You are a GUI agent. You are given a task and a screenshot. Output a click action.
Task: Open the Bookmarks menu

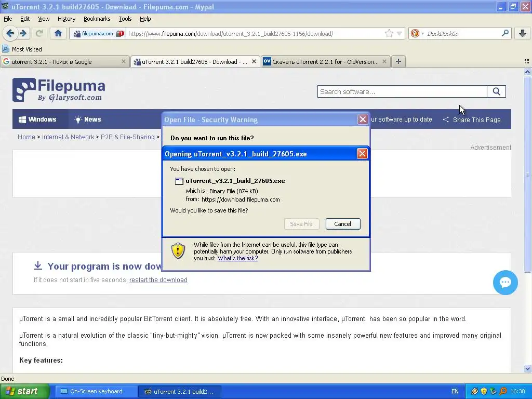tap(97, 19)
